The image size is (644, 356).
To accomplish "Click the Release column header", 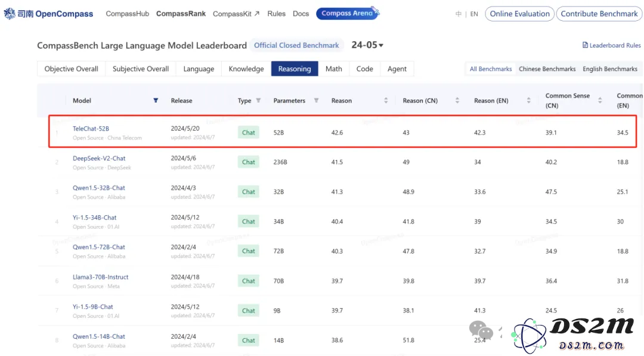I will coord(181,101).
